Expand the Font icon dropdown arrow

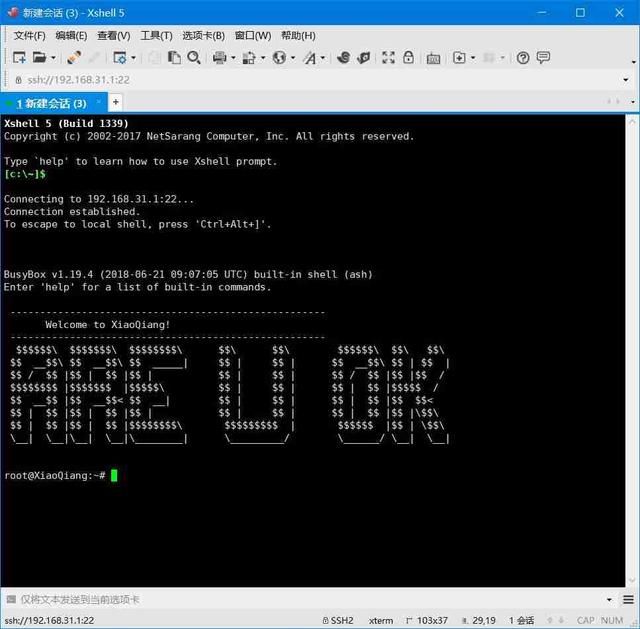(322, 58)
